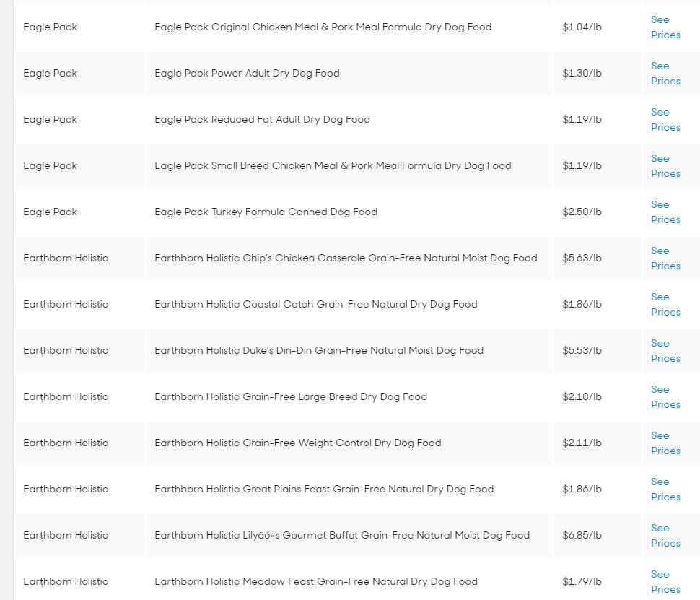This screenshot has height=600, width=700.
Task: Open See Prices for Lily's Gourmet Buffet
Action: click(665, 536)
